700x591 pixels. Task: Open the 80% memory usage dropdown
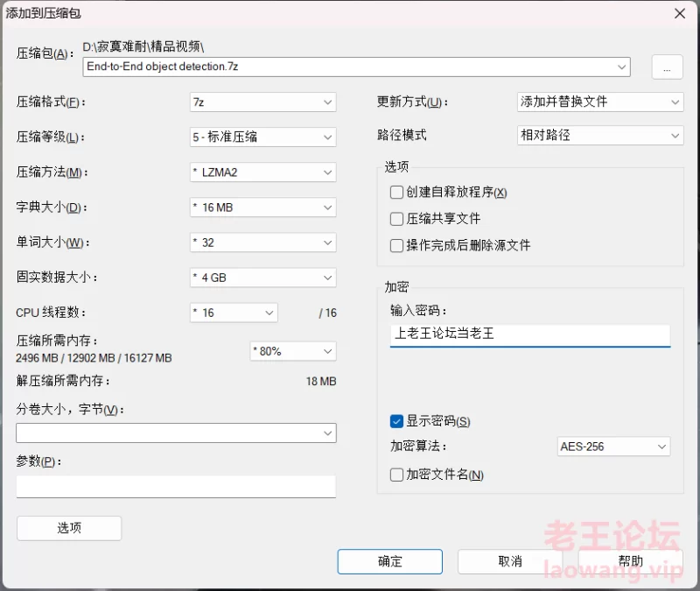293,351
